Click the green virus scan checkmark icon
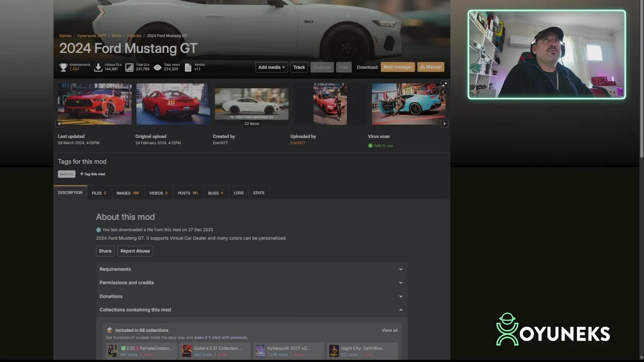 click(370, 146)
